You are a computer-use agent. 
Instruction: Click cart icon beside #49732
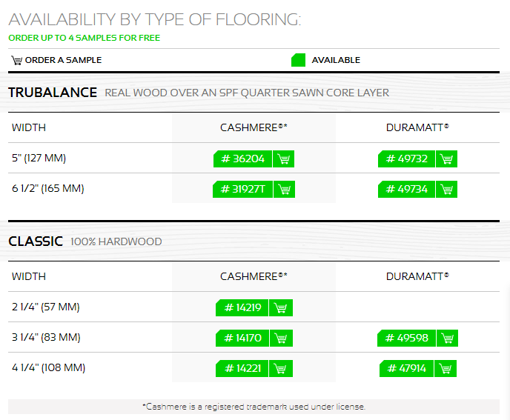pos(446,159)
